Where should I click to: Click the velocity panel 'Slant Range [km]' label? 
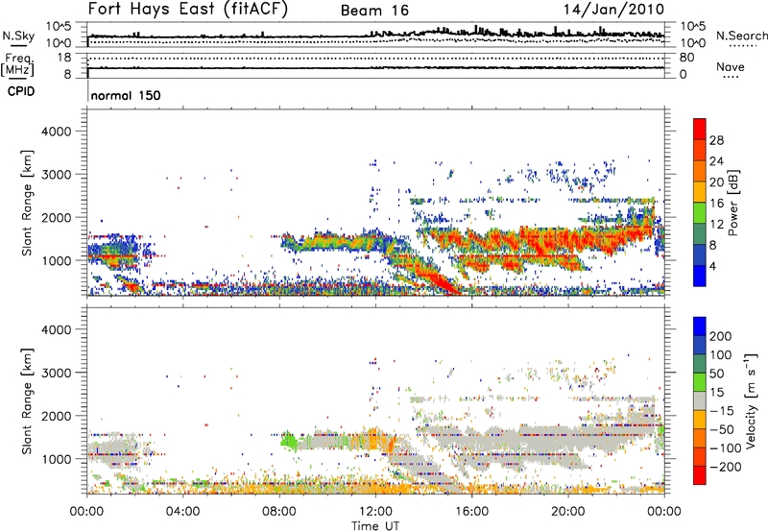point(27,400)
